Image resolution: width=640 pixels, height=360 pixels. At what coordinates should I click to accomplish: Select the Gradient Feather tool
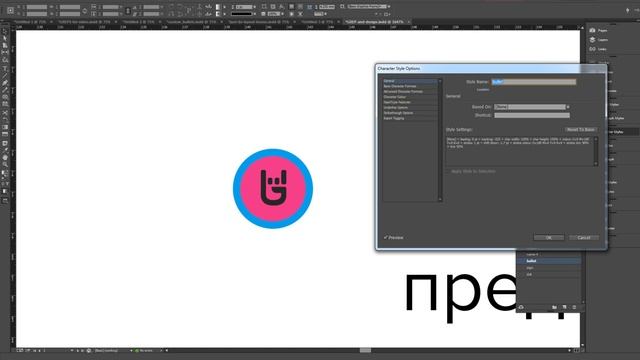point(5,134)
